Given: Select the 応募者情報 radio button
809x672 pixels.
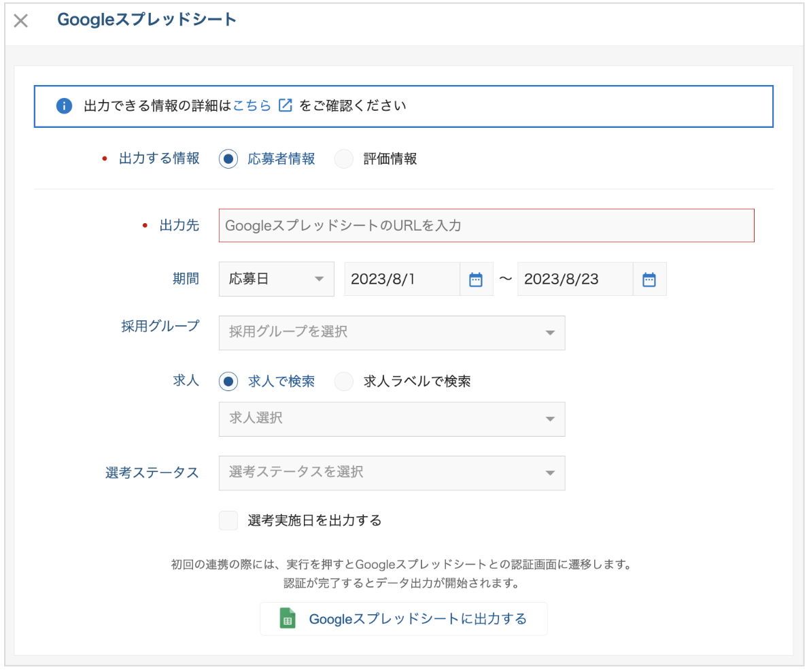Looking at the screenshot, I should pyautogui.click(x=228, y=158).
